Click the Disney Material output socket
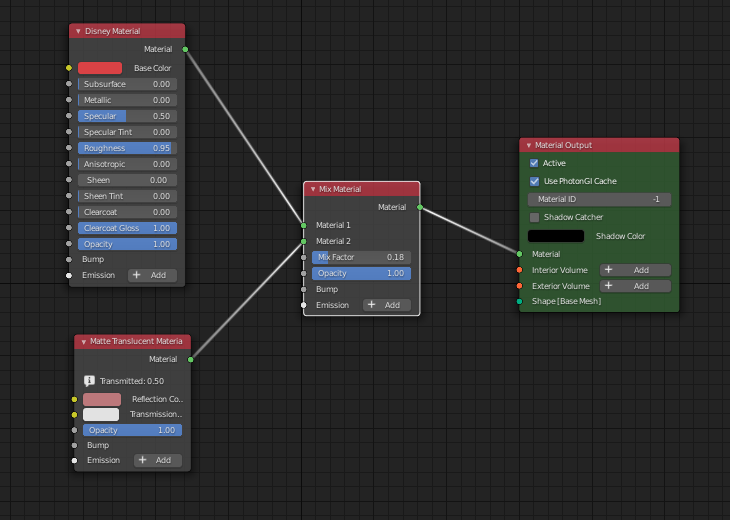Image resolution: width=730 pixels, height=520 pixels. pos(185,48)
